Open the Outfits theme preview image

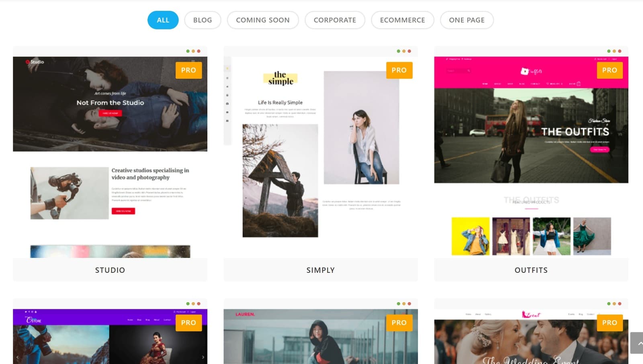(531, 157)
